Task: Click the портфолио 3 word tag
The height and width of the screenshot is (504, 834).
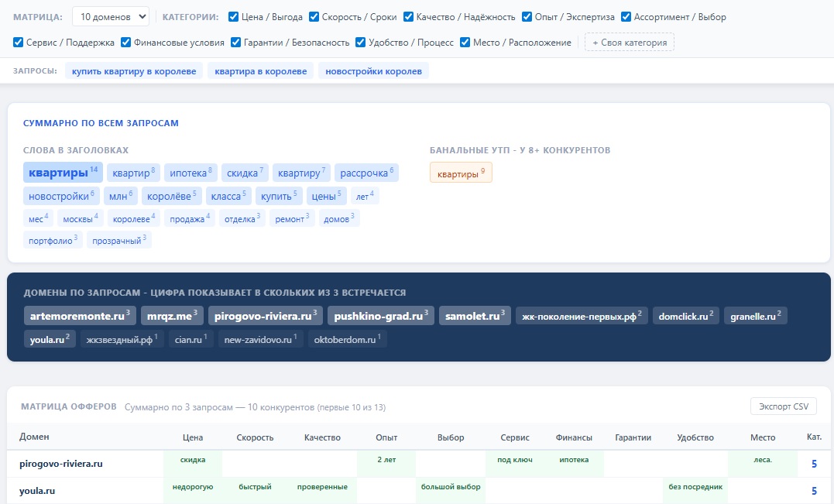Action: pos(53,240)
